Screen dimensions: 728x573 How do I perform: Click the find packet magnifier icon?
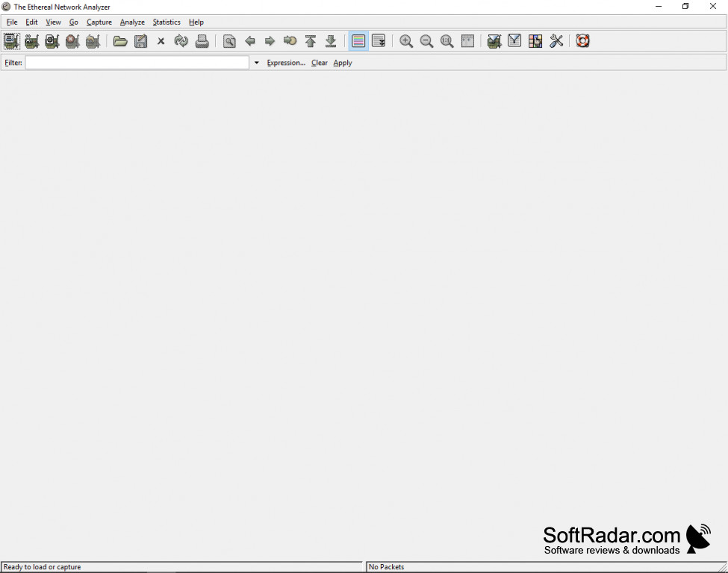[x=229, y=41]
